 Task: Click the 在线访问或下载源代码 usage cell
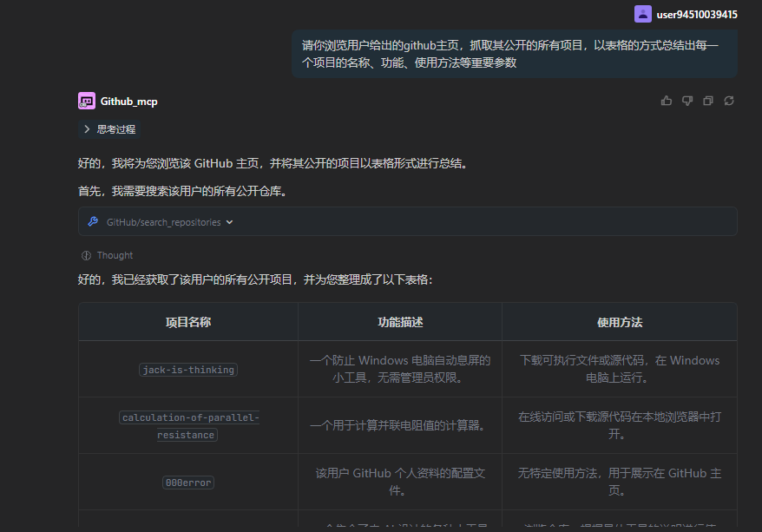click(x=620, y=425)
